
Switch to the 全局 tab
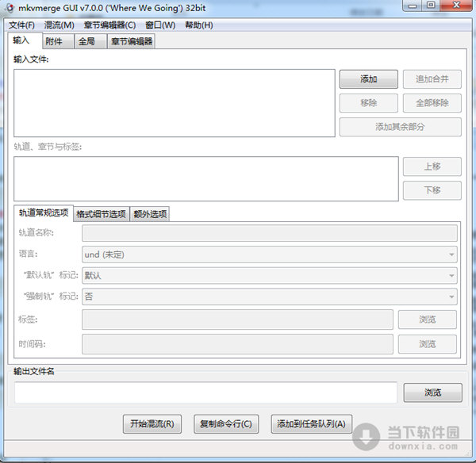click(x=90, y=41)
